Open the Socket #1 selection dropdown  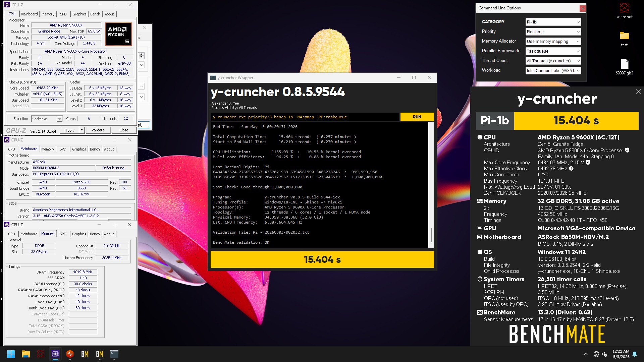tap(47, 119)
